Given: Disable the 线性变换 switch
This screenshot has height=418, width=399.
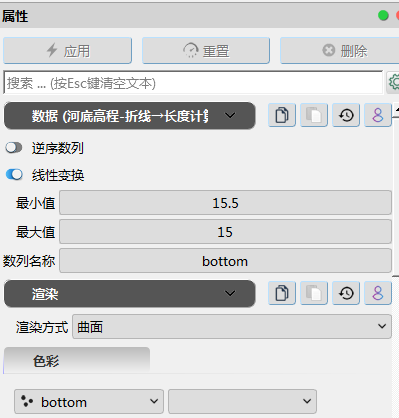Looking at the screenshot, I should (14, 174).
